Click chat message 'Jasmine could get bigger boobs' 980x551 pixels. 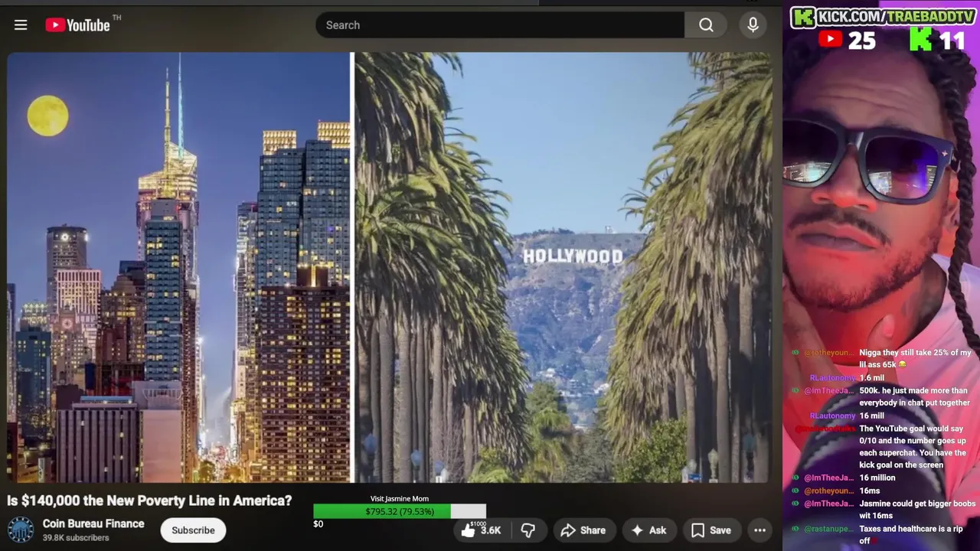point(917,510)
